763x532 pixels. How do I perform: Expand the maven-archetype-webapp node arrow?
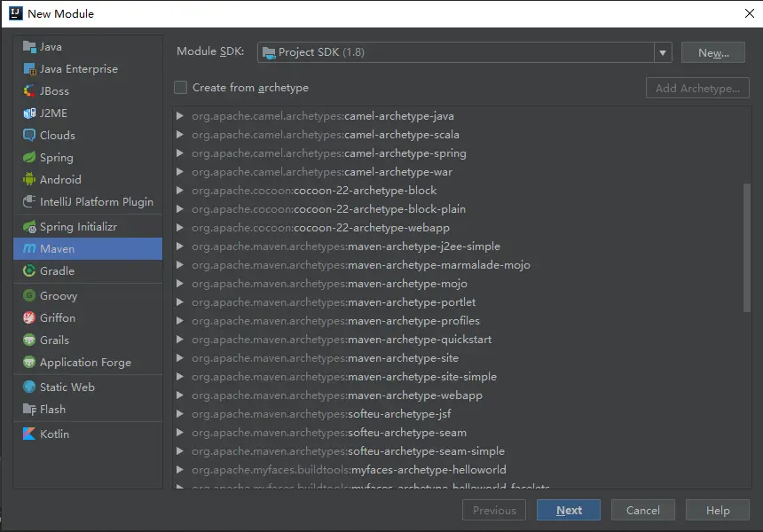point(180,395)
